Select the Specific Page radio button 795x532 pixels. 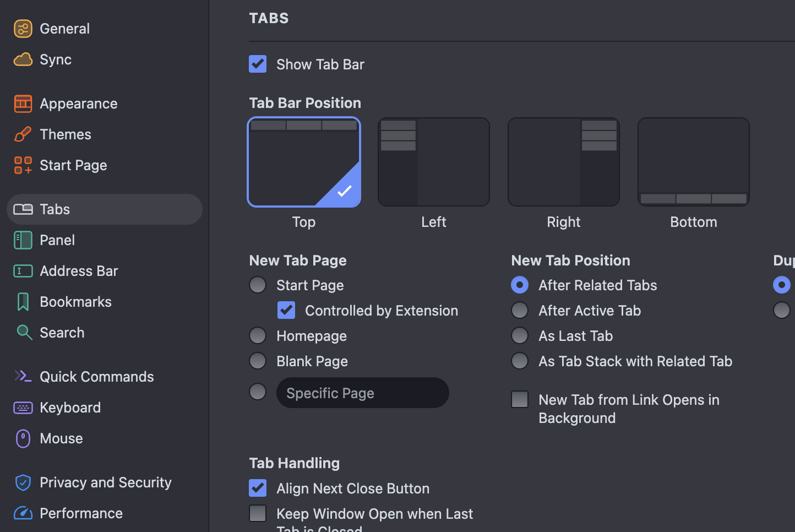click(258, 392)
